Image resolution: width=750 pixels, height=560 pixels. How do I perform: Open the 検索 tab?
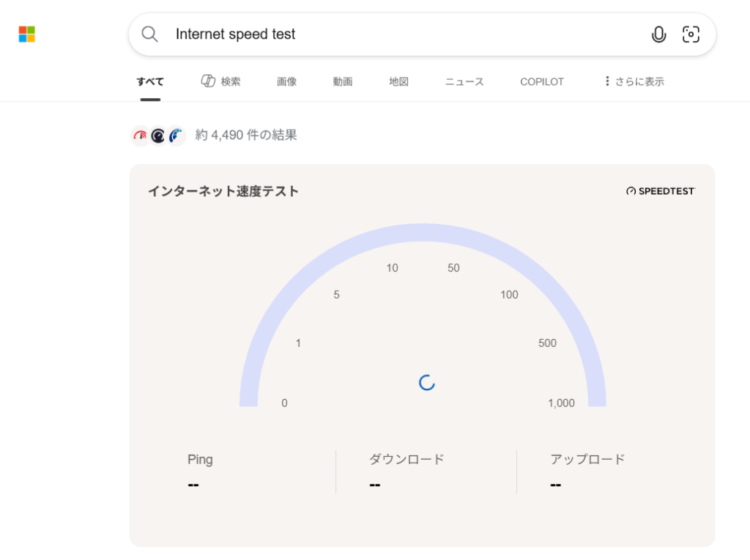pyautogui.click(x=221, y=82)
